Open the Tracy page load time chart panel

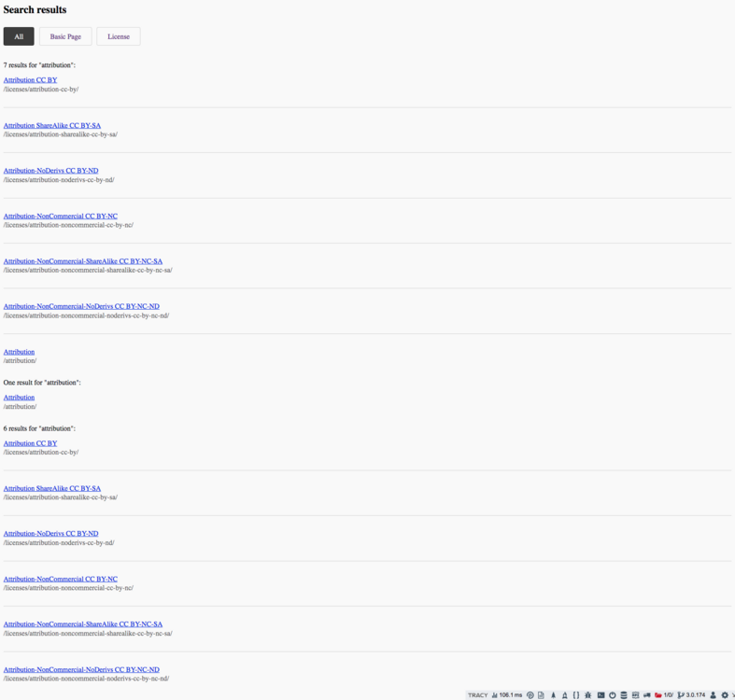pyautogui.click(x=507, y=695)
